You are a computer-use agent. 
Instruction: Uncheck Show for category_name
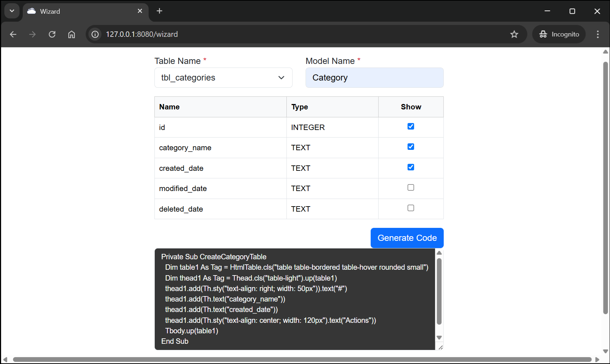pos(411,147)
